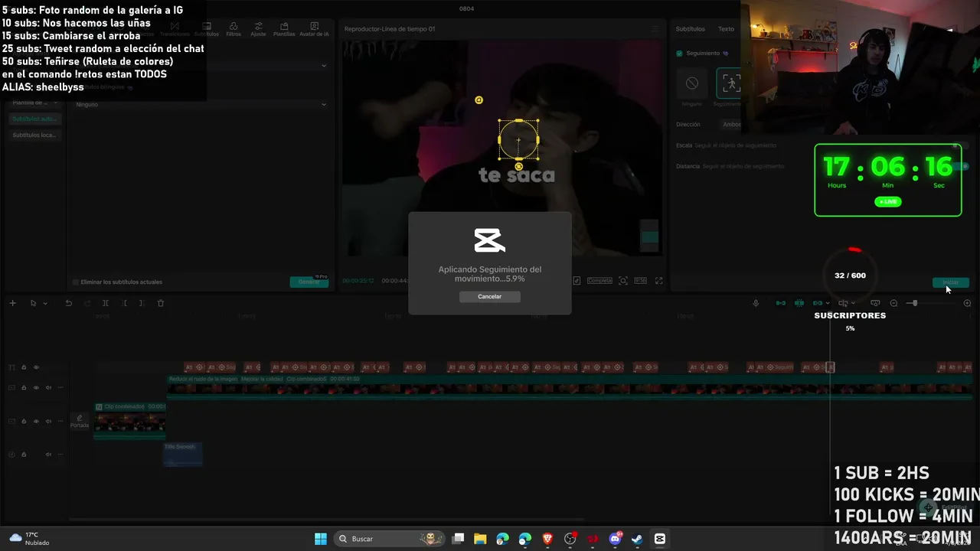This screenshot has height=551, width=980.
Task: Open the Subtítulos tool in top toolbar
Action: click(206, 29)
